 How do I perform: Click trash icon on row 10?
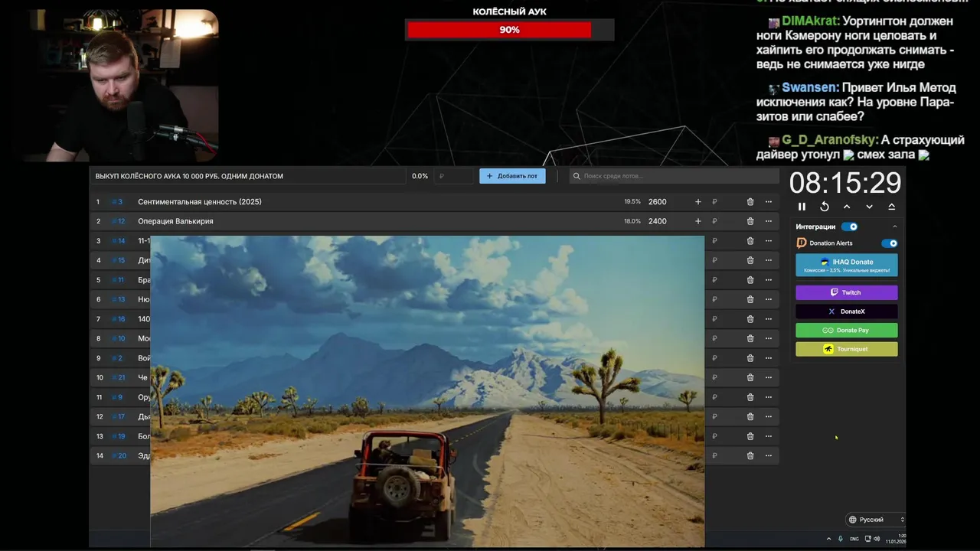pos(750,377)
